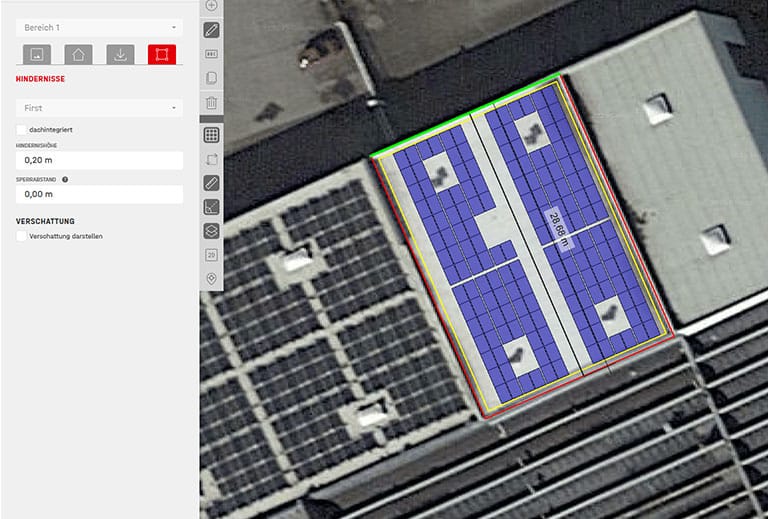The height and width of the screenshot is (519, 768).
Task: Click the Hindernishöhe 0,20 m field
Action: point(99,160)
